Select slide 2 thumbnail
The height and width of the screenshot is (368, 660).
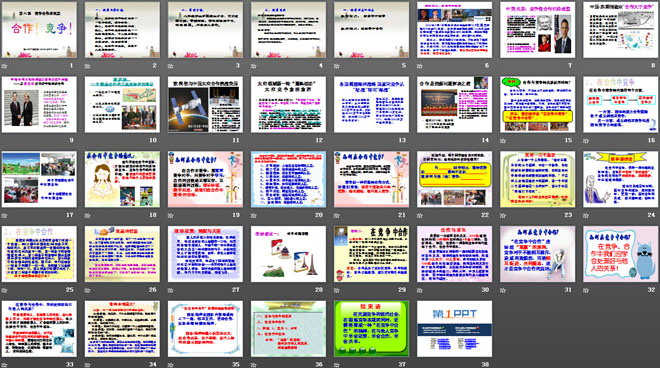coord(122,30)
